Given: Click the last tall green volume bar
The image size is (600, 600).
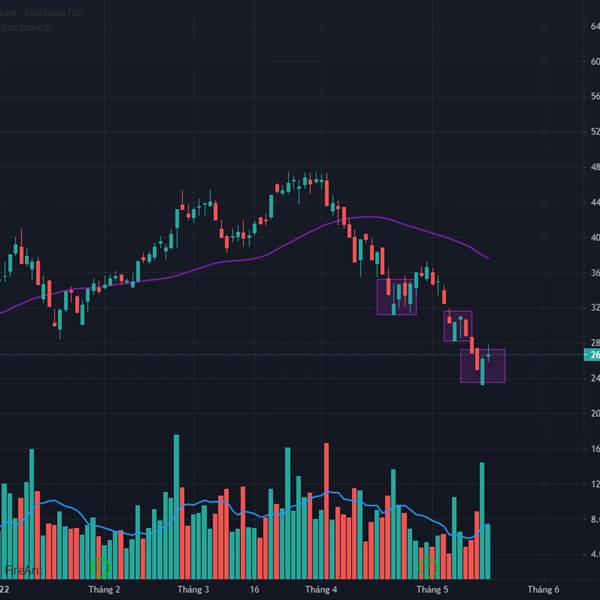Looking at the screenshot, I should (x=482, y=521).
